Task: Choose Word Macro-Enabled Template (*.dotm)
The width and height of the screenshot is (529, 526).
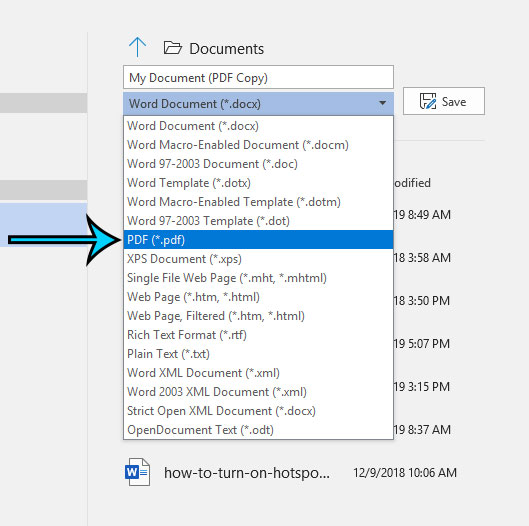Action: click(x=258, y=202)
